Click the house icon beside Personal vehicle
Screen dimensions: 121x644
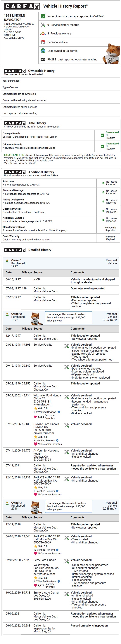pyautogui.click(x=43, y=42)
